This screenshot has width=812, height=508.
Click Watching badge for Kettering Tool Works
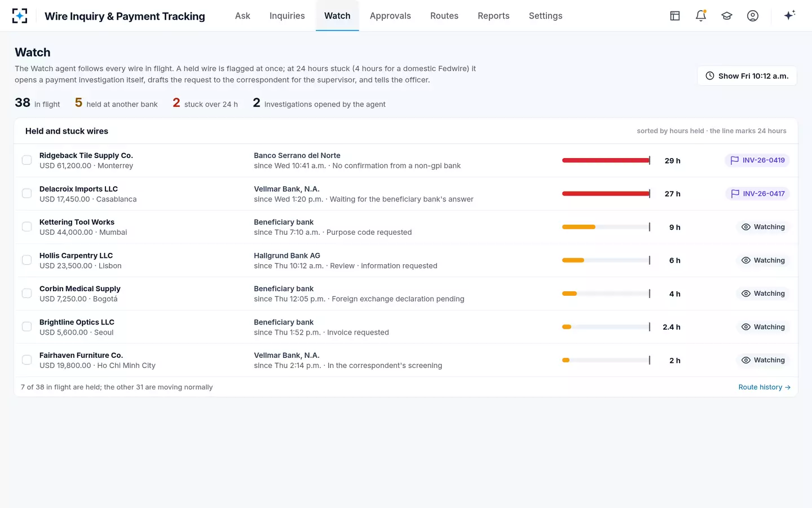pyautogui.click(x=763, y=227)
